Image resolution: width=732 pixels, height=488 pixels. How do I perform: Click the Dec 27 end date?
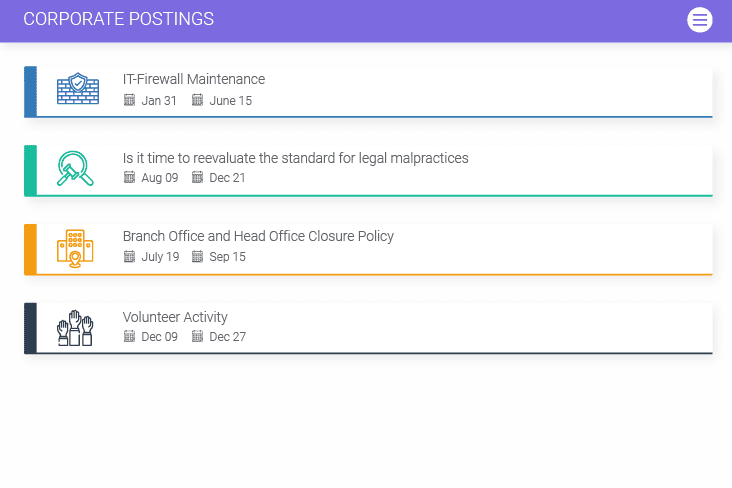point(227,337)
